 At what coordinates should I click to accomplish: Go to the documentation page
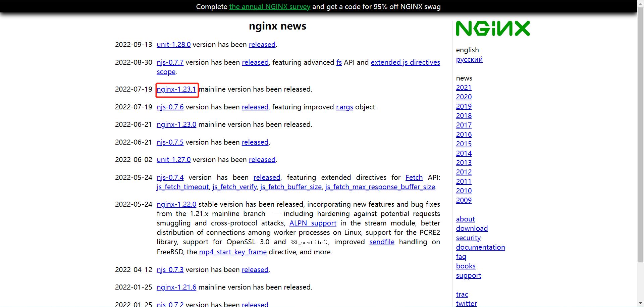coord(480,247)
